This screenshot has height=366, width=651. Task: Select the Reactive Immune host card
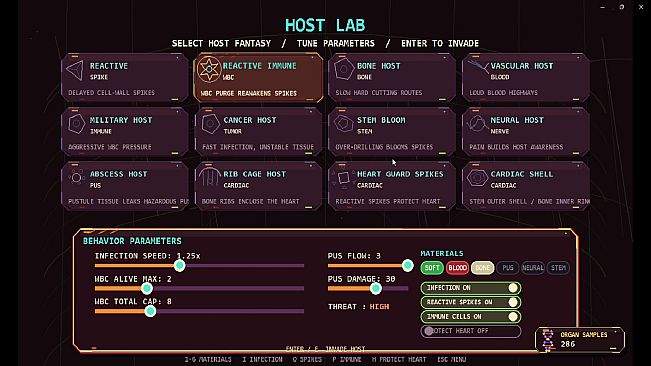coord(258,77)
